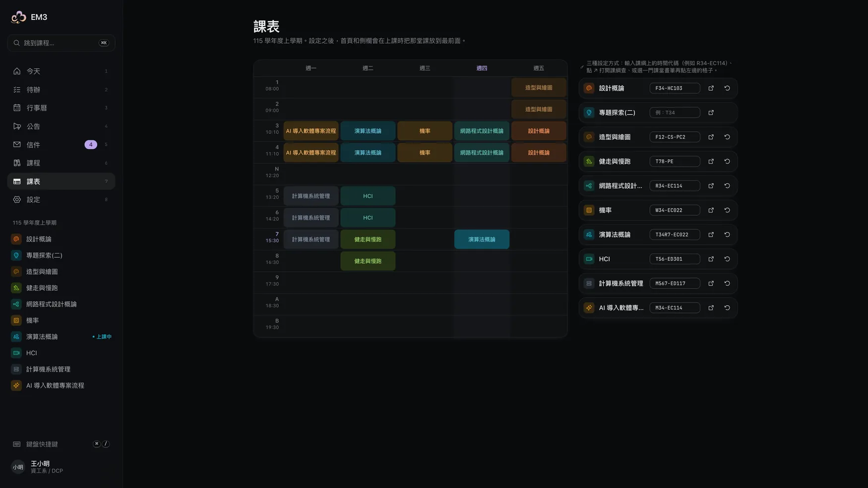
Task: Open 王小明 user profile
Action: pos(61,467)
